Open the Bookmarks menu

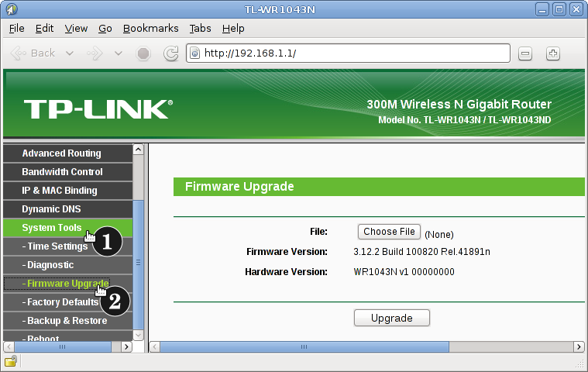pos(150,28)
